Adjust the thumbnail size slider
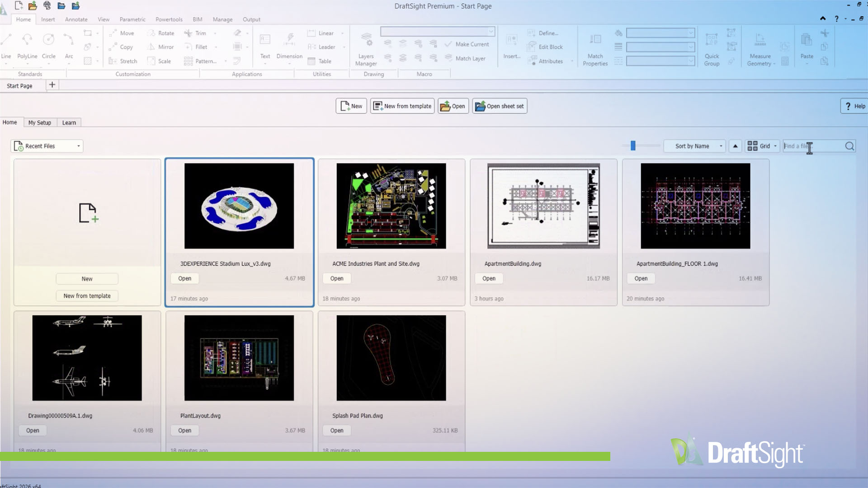The width and height of the screenshot is (868, 488). point(633,145)
